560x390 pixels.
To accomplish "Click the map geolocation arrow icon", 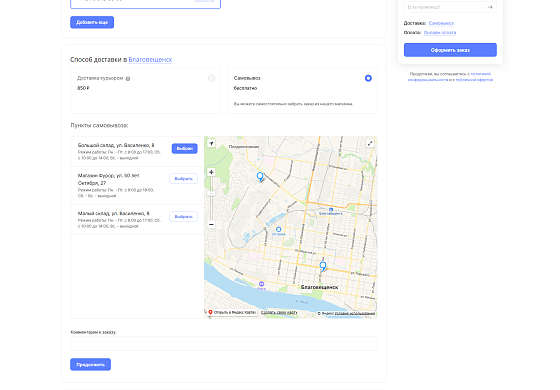I will pos(211,144).
